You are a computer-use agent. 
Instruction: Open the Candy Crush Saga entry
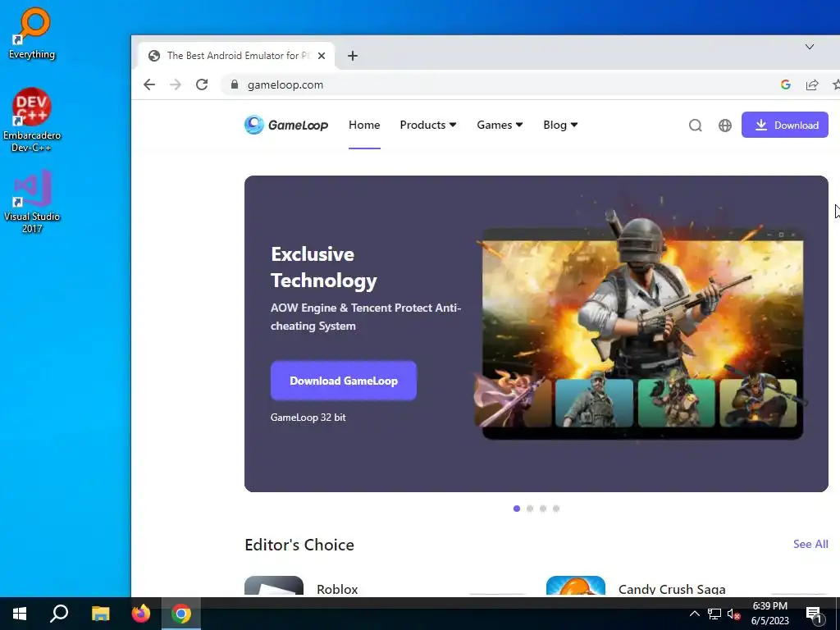pos(672,589)
